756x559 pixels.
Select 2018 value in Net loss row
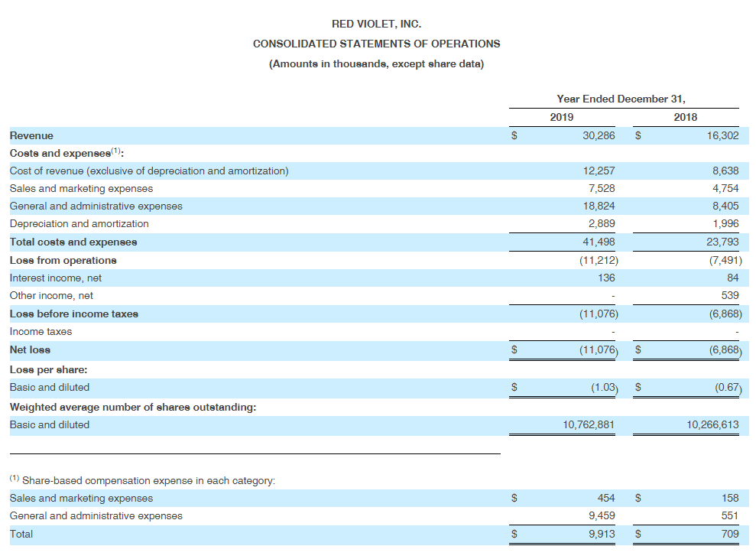click(x=725, y=350)
